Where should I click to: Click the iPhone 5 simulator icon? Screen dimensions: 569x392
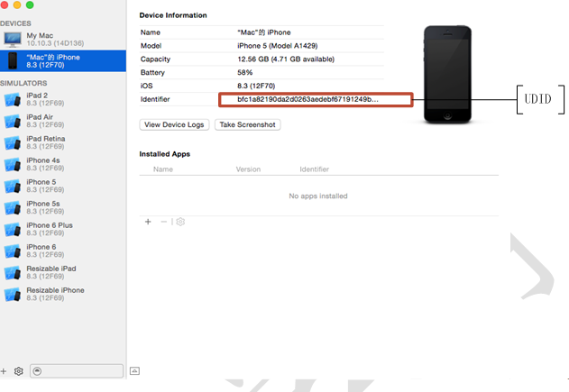tap(13, 186)
